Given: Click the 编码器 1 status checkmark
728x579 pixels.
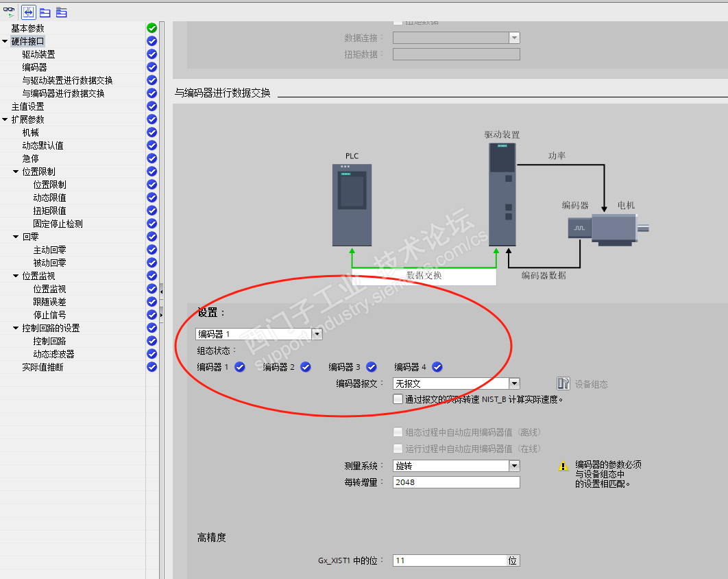Looking at the screenshot, I should [239, 367].
